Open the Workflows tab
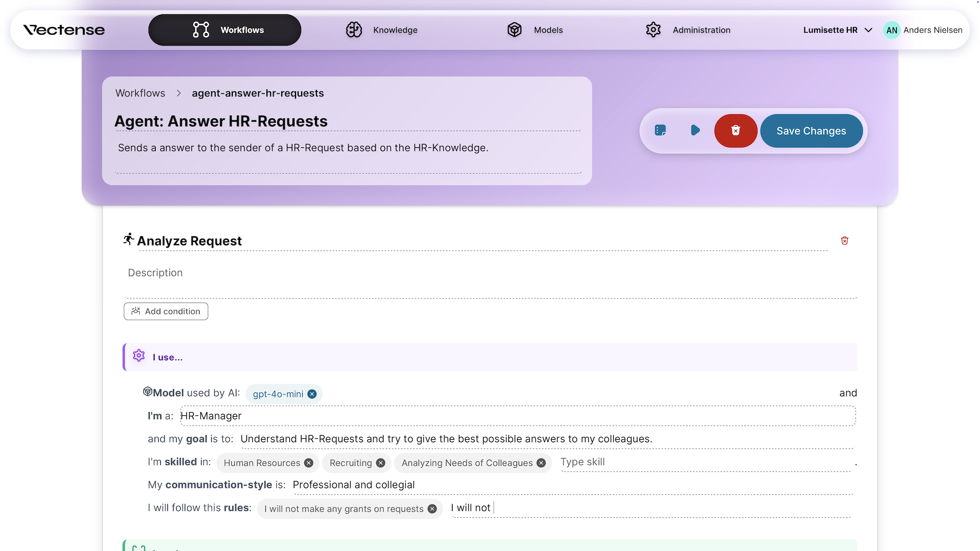Screen dimensions: 980x551 [x=225, y=30]
